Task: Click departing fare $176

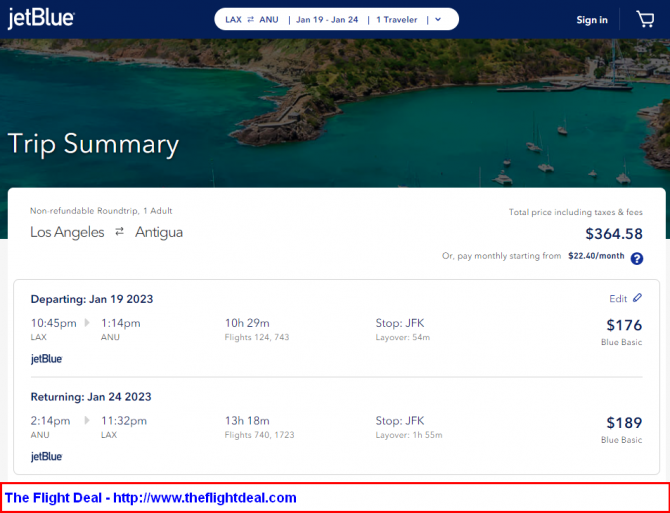Action: tap(624, 325)
